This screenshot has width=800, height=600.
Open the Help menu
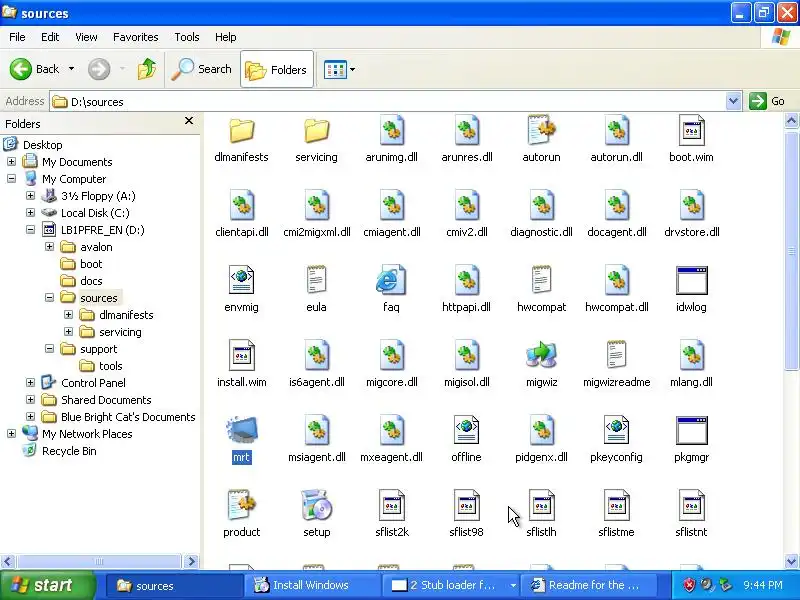(226, 37)
